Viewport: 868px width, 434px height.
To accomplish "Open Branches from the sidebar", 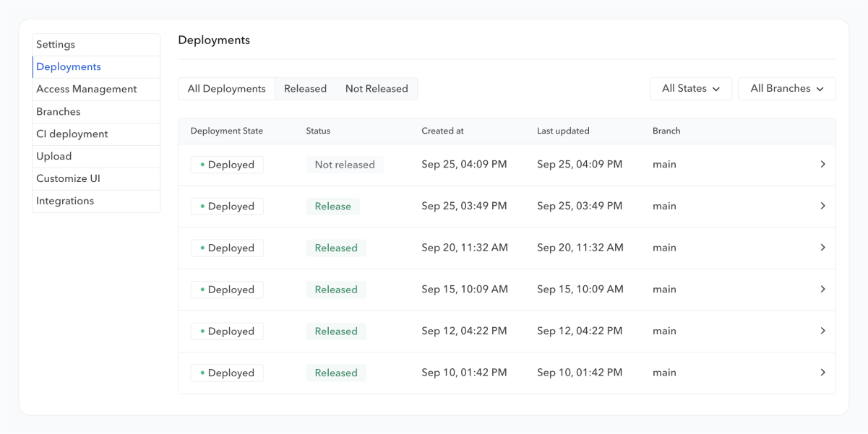I will click(x=59, y=112).
